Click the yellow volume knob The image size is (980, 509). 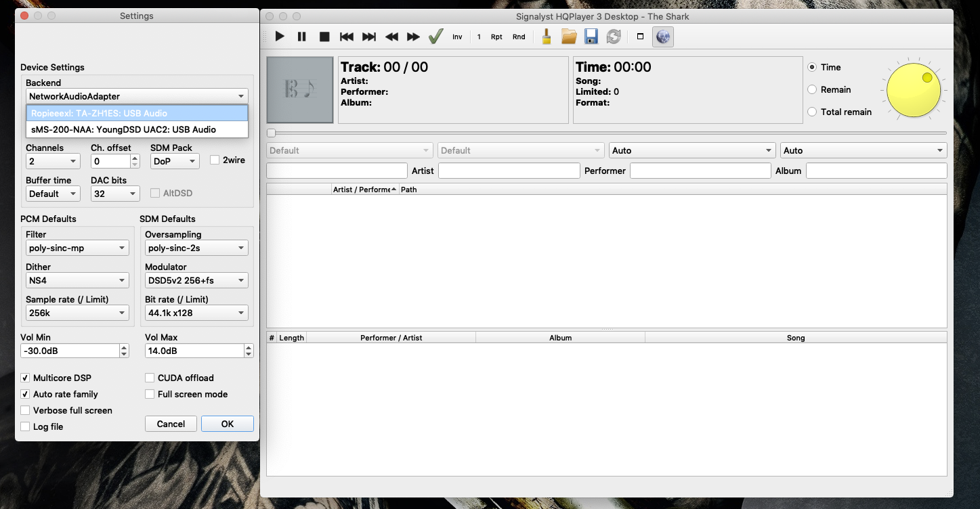(914, 90)
